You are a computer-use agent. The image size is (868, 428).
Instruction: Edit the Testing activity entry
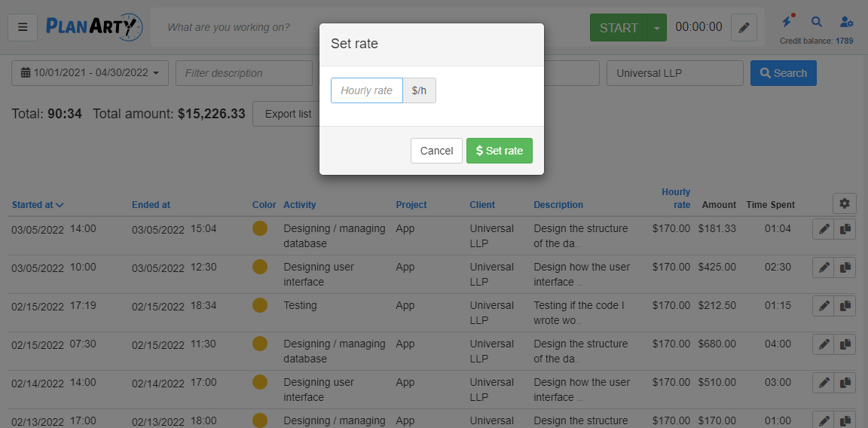pos(824,306)
